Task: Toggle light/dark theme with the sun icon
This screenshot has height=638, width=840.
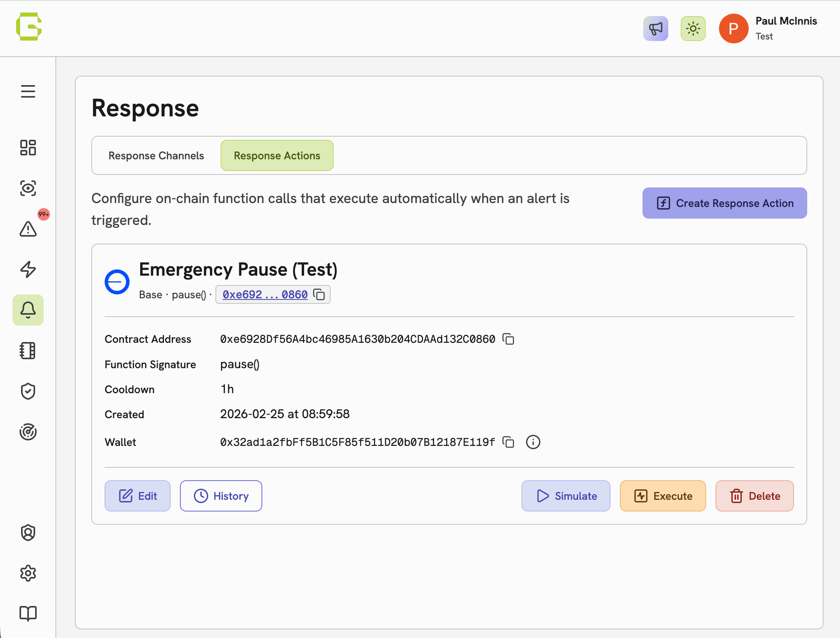Action: (x=693, y=28)
